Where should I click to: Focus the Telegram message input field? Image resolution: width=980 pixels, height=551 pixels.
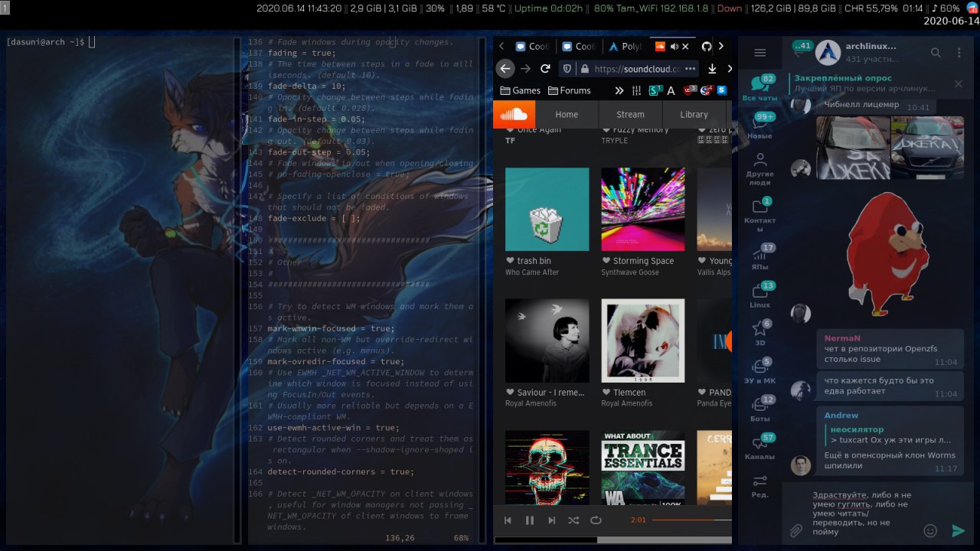point(863,513)
